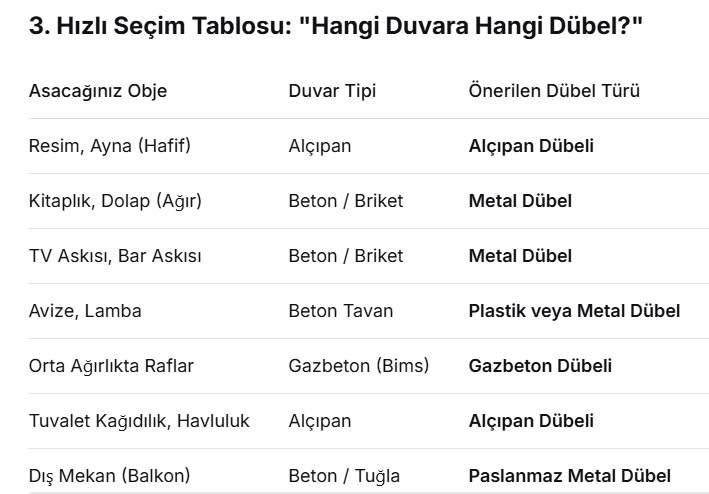The image size is (709, 494).
Task: Click the "Önerilen Dübel Türü" column header
Action: [x=554, y=91]
